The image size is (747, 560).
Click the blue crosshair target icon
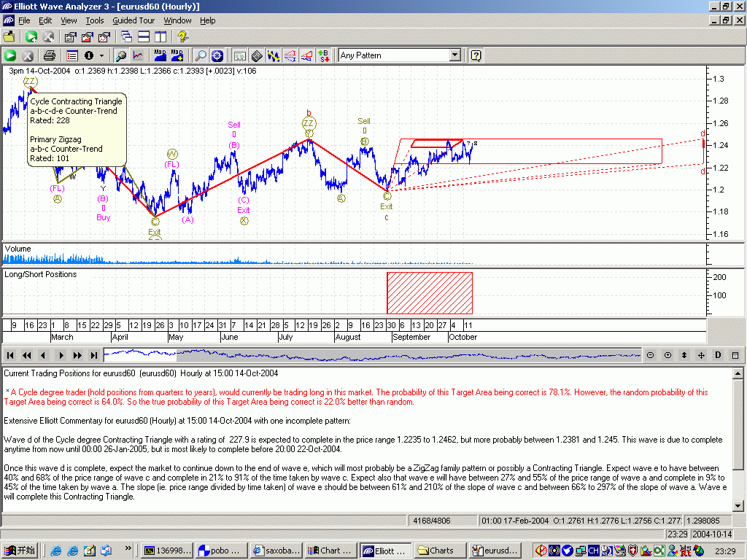pos(217,55)
